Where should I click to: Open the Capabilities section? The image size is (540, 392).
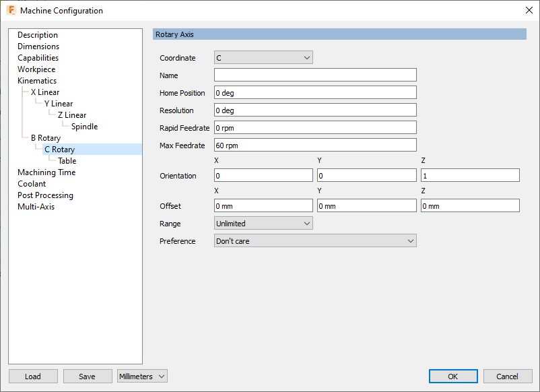pyautogui.click(x=38, y=58)
